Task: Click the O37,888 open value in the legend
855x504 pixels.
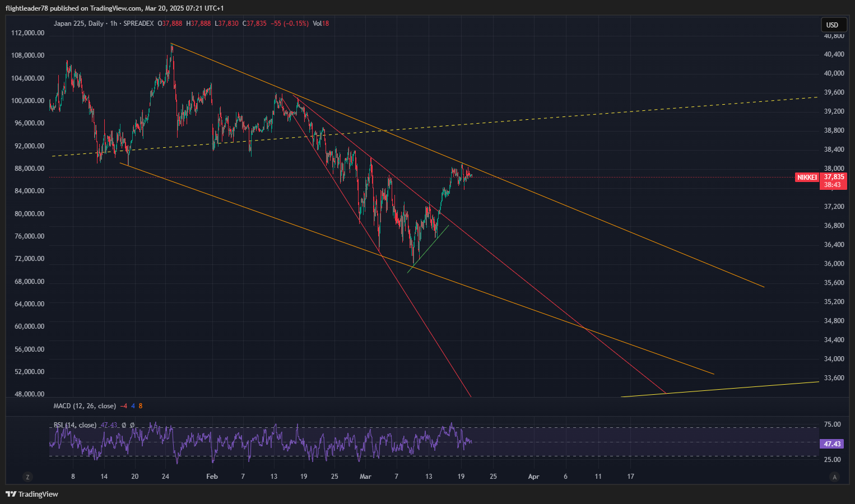Action: click(x=170, y=24)
